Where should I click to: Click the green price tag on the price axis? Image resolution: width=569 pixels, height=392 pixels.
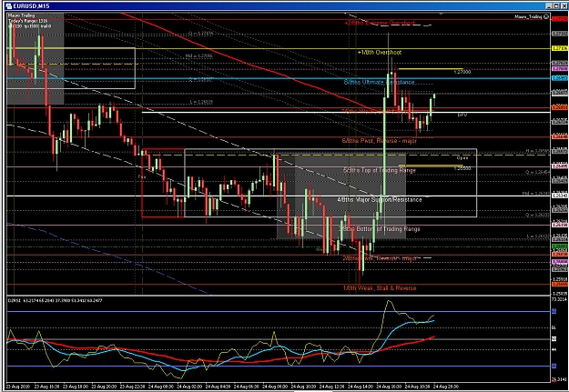[560, 246]
